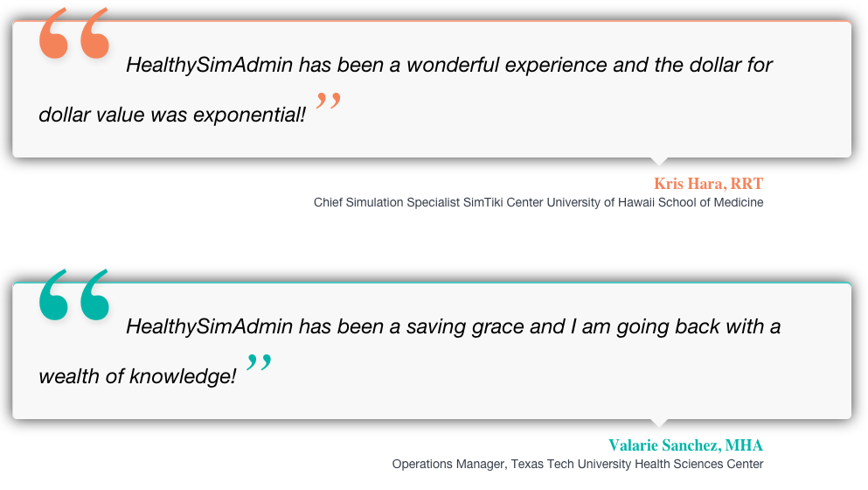Open the Valarie Sanchez, MHA name link
868x490 pixels.
click(x=685, y=445)
